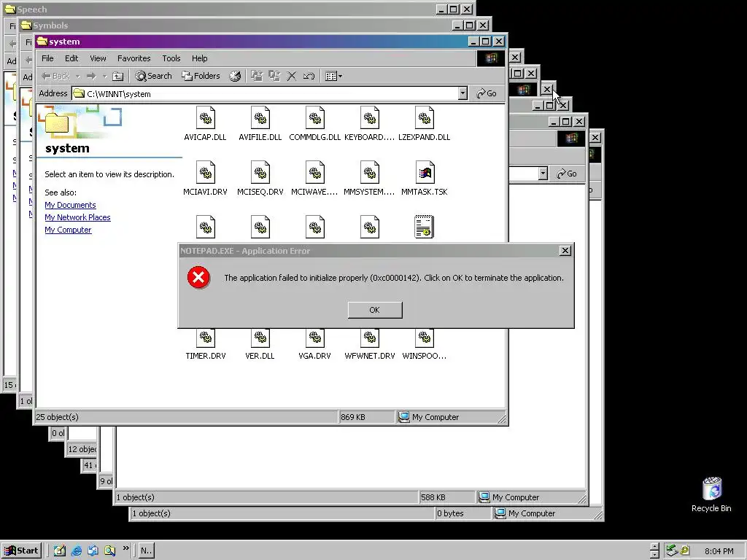
Task: Click the Up one level toolbar icon
Action: point(117,76)
